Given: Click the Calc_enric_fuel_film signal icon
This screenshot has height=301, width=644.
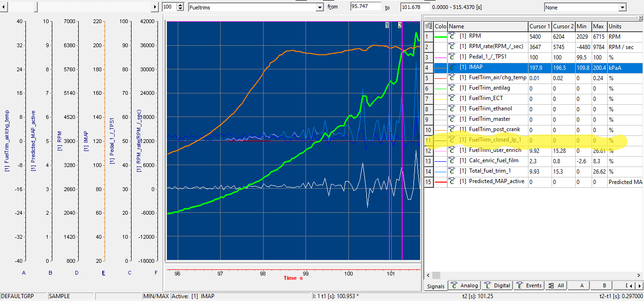Looking at the screenshot, I should tap(452, 161).
